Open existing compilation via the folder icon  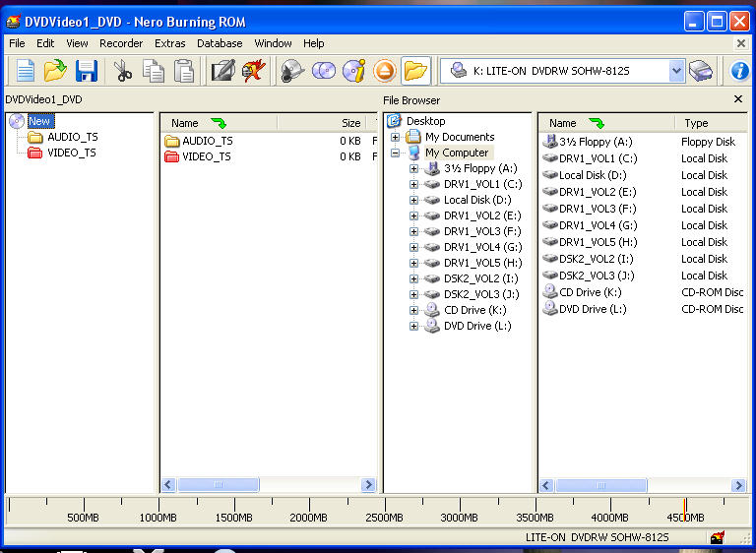(x=55, y=71)
